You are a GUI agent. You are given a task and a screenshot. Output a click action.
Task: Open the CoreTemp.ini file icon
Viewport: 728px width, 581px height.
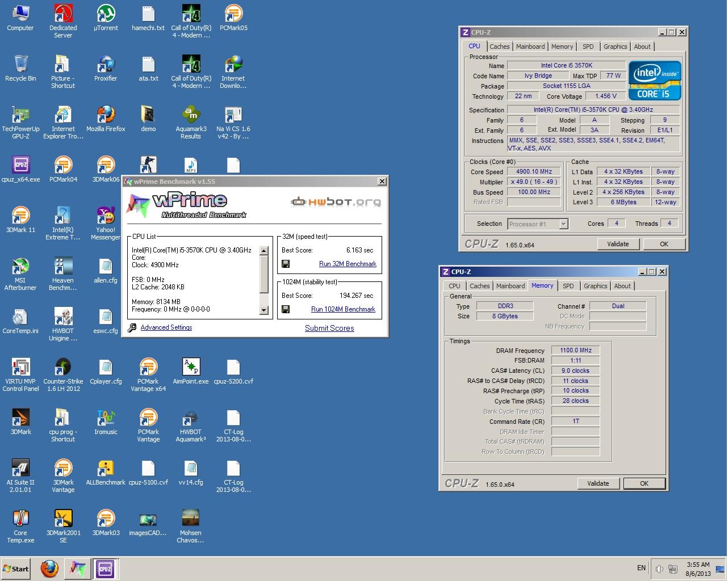pos(20,321)
